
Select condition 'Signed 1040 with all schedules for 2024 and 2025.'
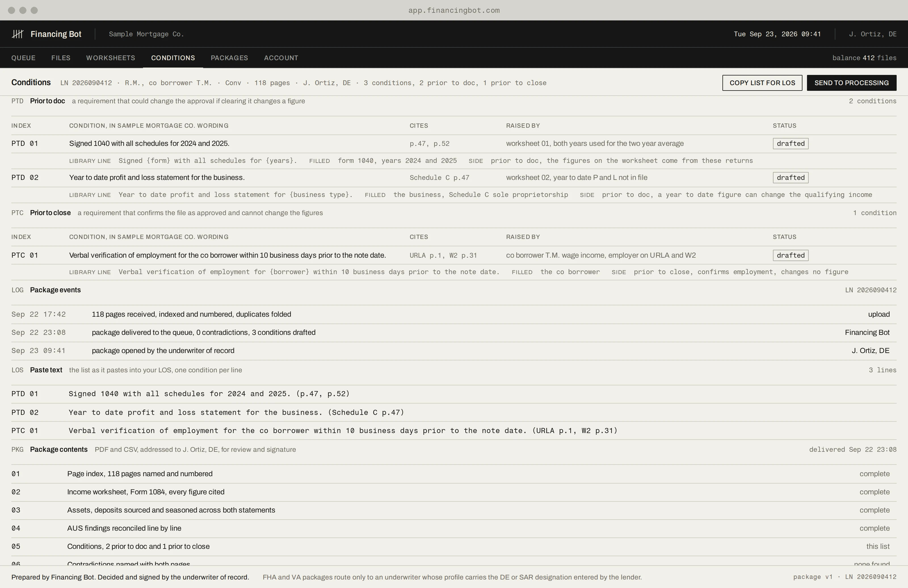pos(149,144)
